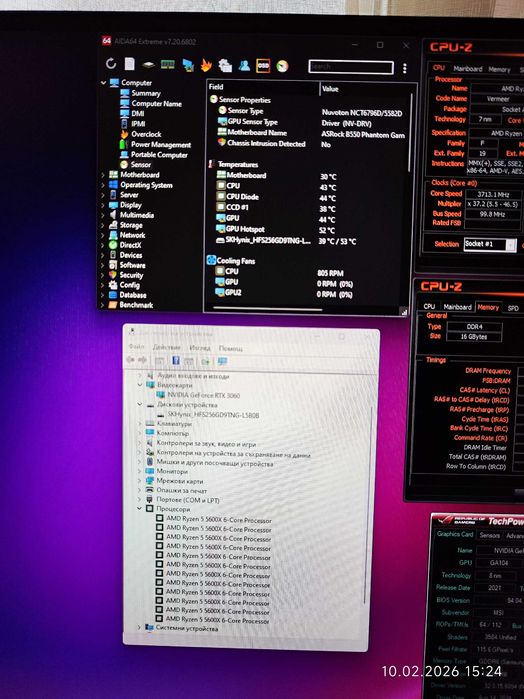
Task: Open the Действие menu in Device Manager
Action: click(166, 347)
